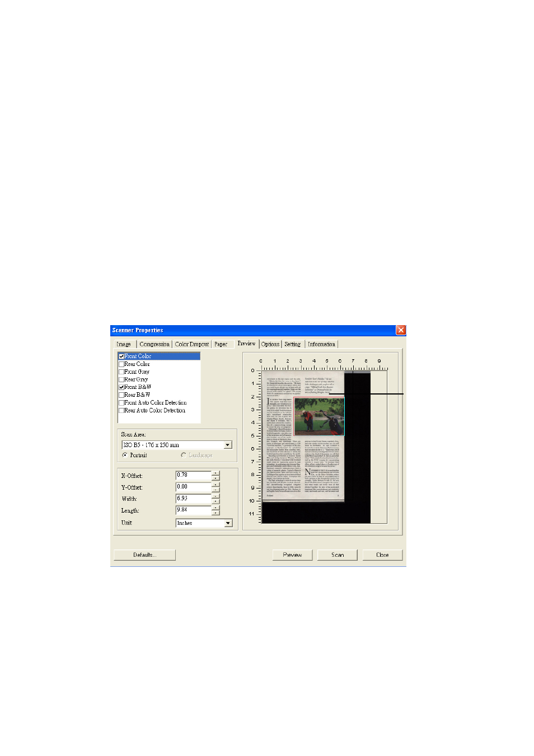Screen dimensions: 534x756
Task: Click the Length value field
Action: click(x=194, y=510)
